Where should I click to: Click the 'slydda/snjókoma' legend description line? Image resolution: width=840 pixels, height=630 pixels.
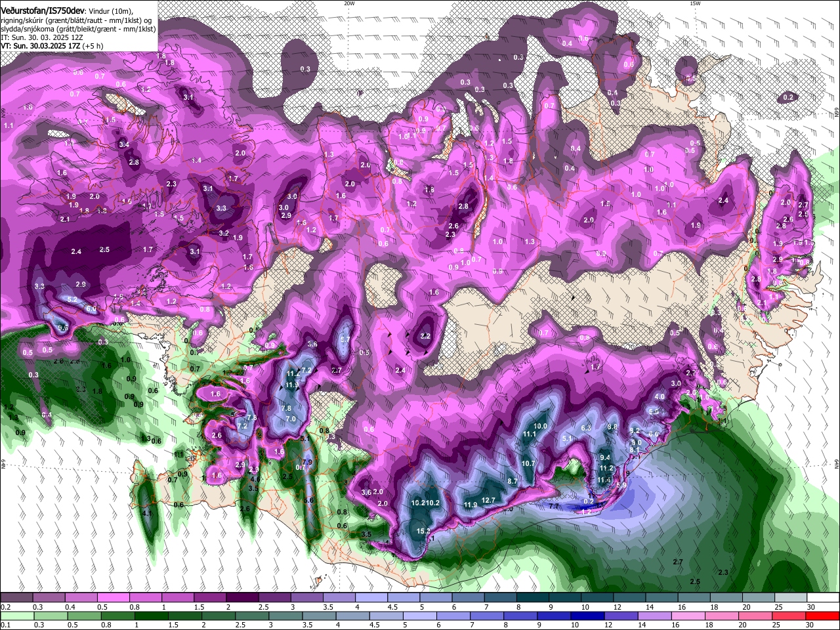click(78, 29)
